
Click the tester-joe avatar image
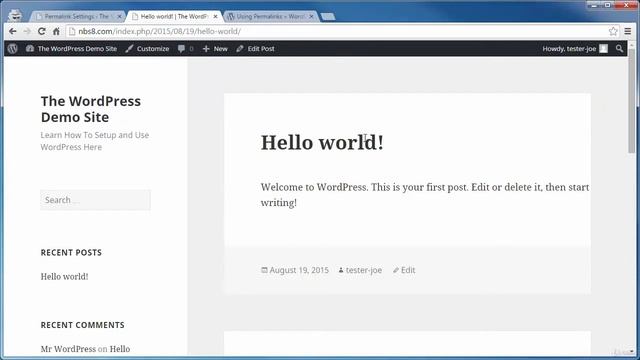(x=604, y=49)
